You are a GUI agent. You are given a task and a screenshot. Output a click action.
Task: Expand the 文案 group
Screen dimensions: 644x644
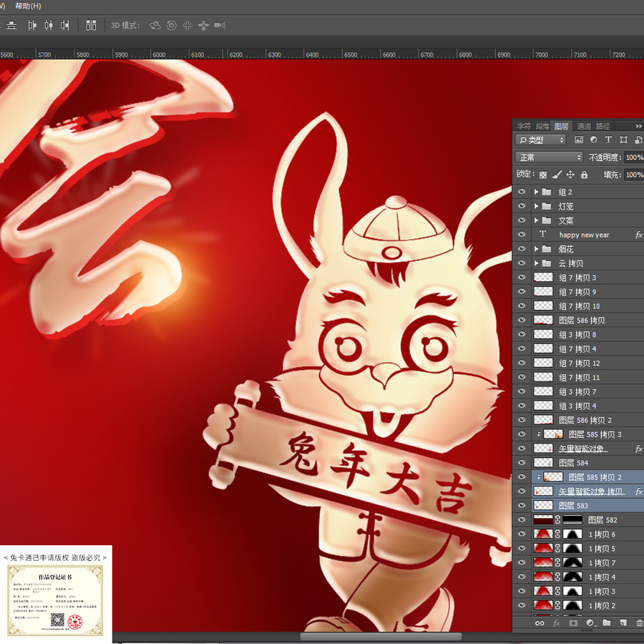tap(536, 220)
